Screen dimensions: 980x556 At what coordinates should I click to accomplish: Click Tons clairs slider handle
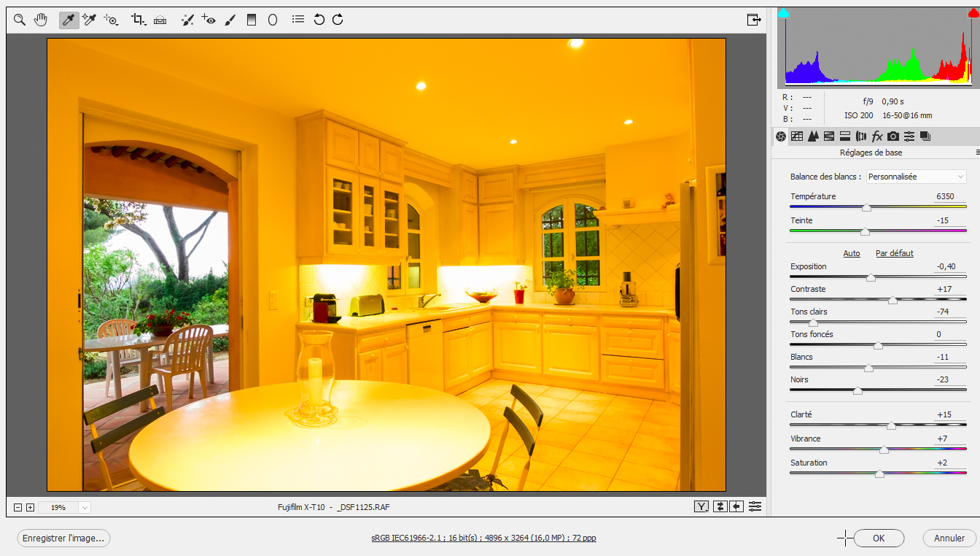814,323
